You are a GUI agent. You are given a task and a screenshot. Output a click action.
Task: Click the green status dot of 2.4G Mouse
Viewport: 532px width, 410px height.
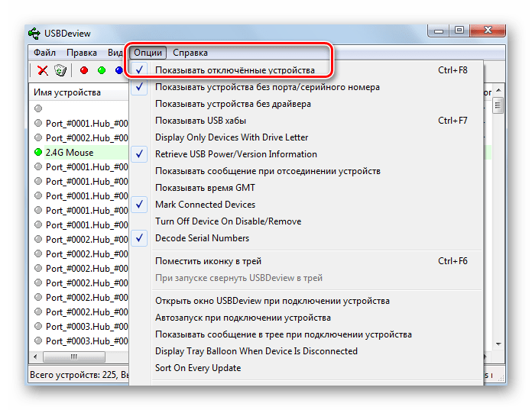38,152
